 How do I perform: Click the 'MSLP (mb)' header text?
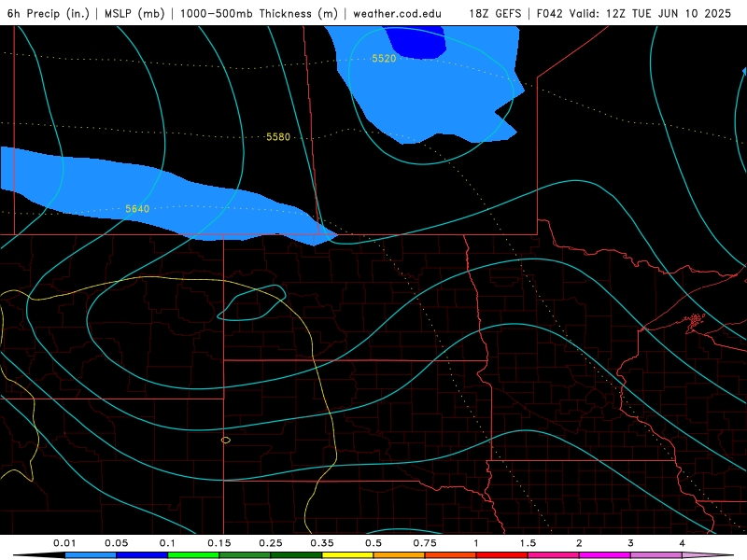point(134,13)
